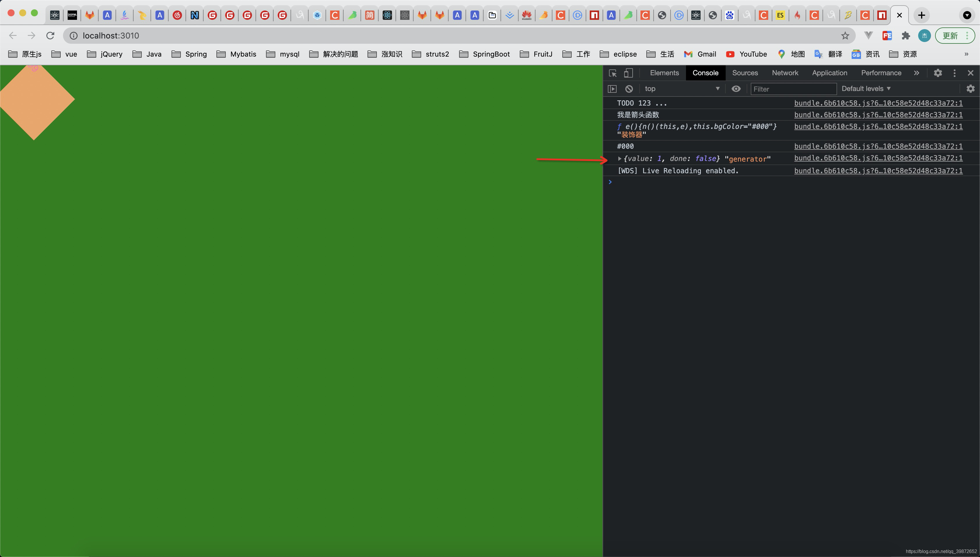The image size is (980, 557).
Task: Click the DevTools more options icon
Action: click(x=954, y=73)
